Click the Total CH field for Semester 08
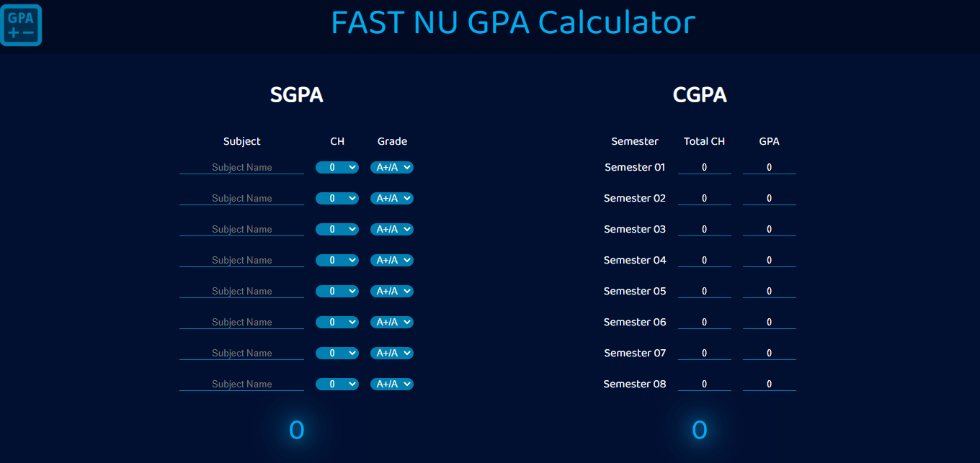The width and height of the screenshot is (980, 463). [704, 384]
